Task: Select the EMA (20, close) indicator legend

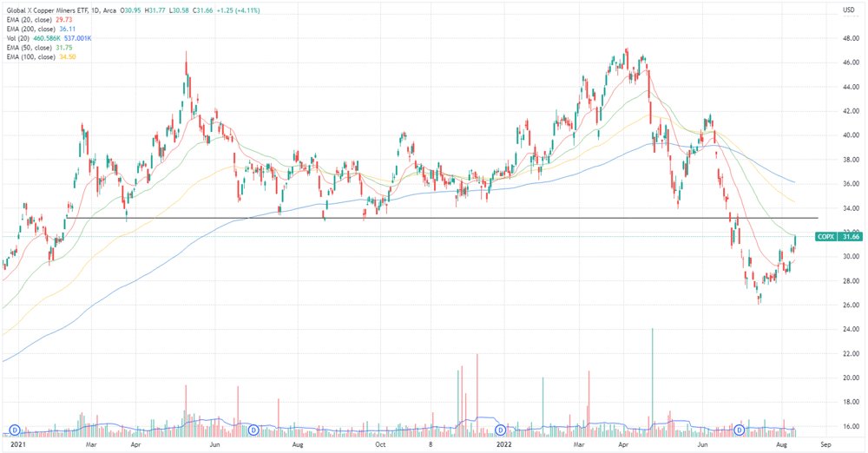Action: coord(29,20)
